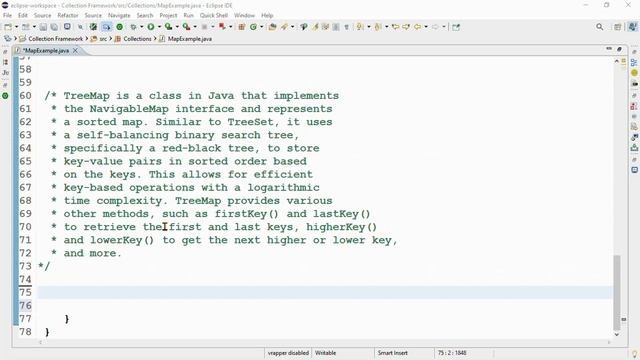Click the scroll down arrow of editor
The width and height of the screenshot is (640, 360).
point(617,334)
